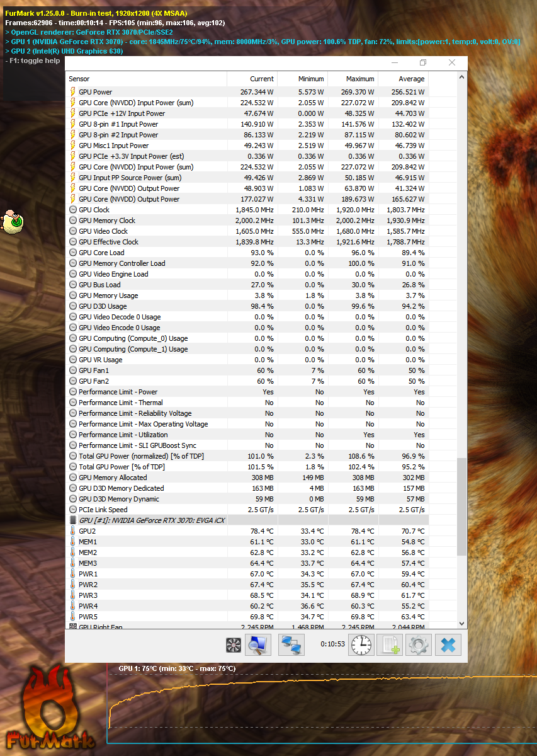Select the GPU Video Clock row
The width and height of the screenshot is (537, 756).
247,231
